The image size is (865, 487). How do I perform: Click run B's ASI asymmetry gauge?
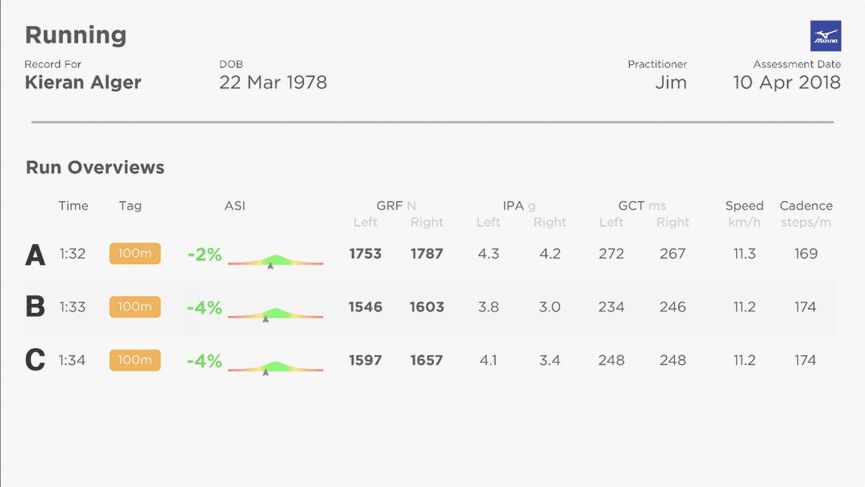[x=275, y=314]
